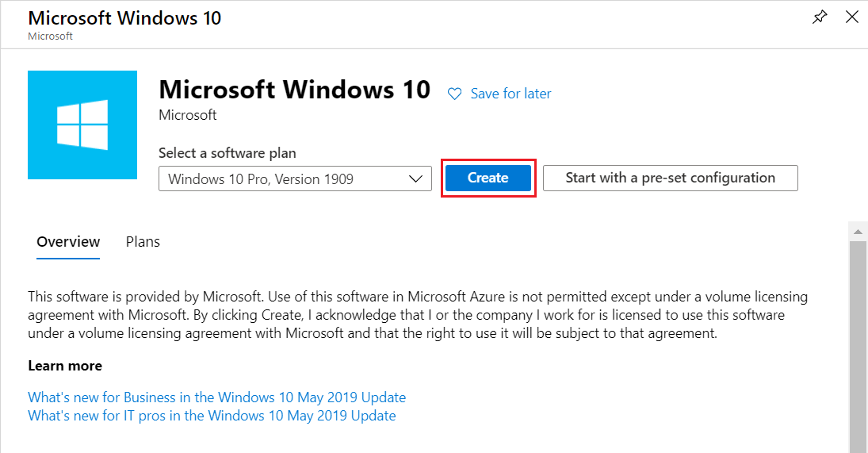The height and width of the screenshot is (453, 868).
Task: Close the Microsoft Windows 10 blade
Action: [x=852, y=17]
